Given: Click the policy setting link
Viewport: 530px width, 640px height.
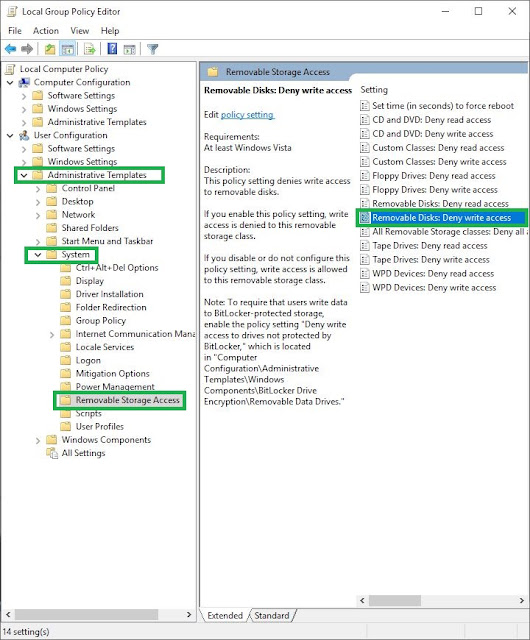Looking at the screenshot, I should point(247,115).
